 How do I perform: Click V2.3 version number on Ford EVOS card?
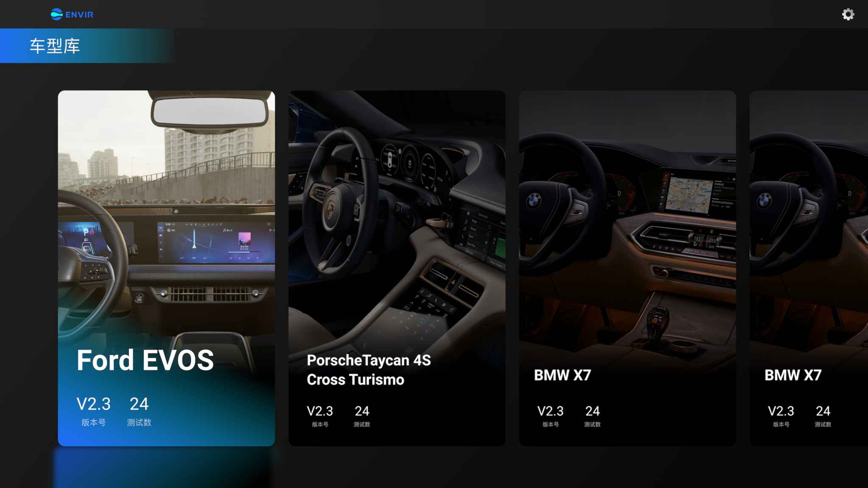coord(93,404)
